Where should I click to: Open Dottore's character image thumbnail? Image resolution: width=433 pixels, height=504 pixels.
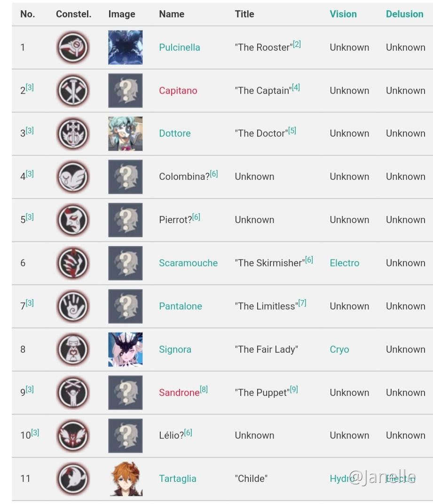[x=126, y=133]
